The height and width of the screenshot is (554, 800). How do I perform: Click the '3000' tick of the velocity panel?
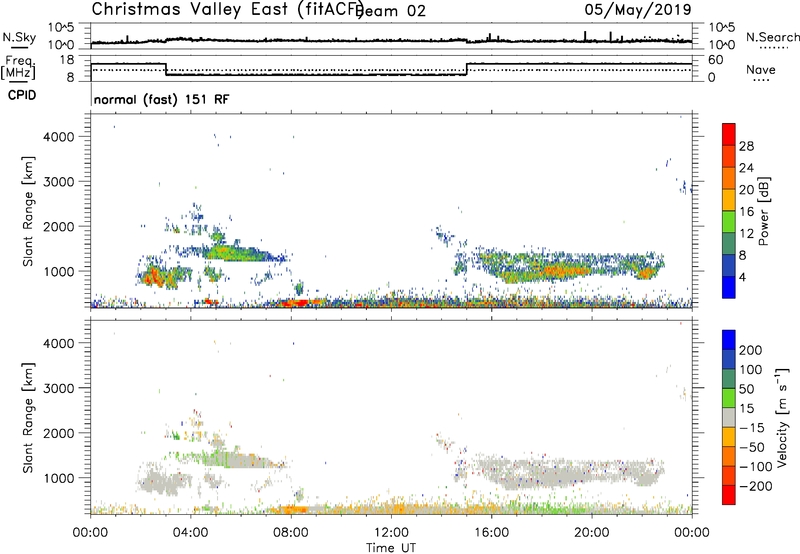59,388
